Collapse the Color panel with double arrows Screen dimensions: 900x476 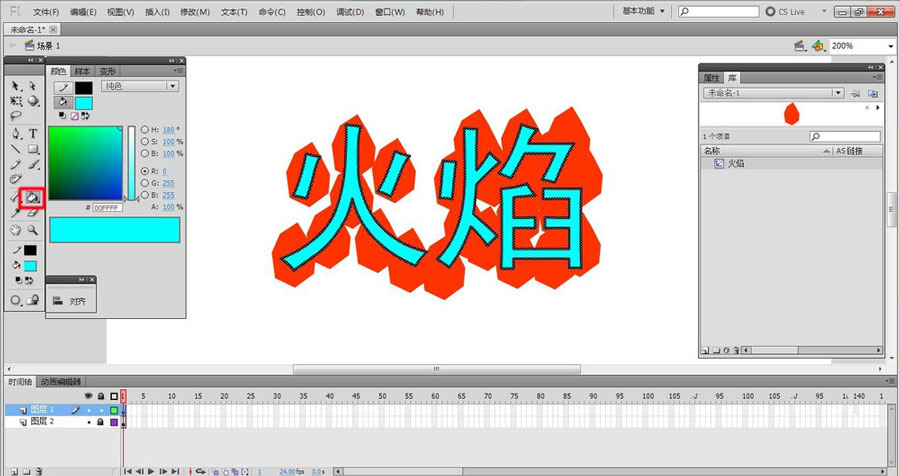172,61
